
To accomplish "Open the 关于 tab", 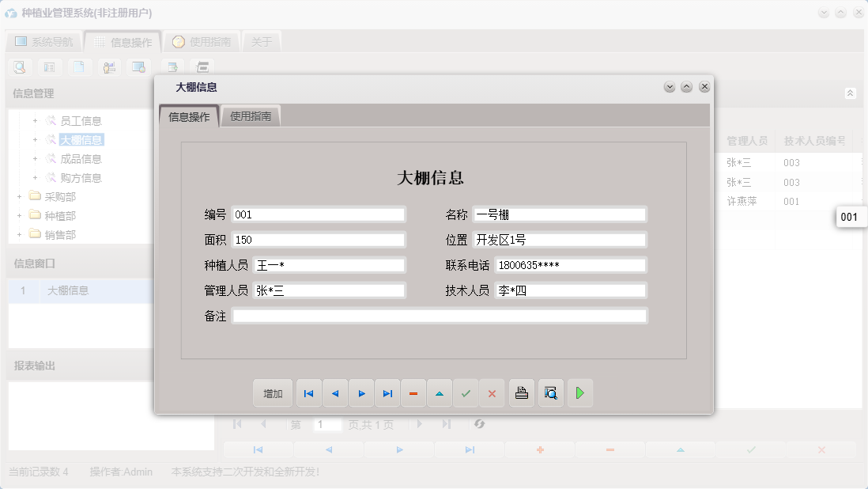I will (262, 41).
